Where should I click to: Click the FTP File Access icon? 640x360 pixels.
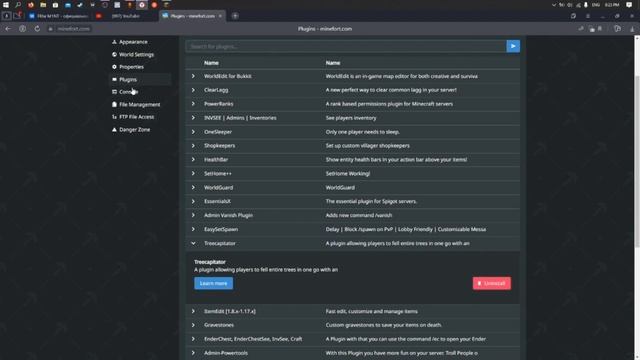[114, 117]
